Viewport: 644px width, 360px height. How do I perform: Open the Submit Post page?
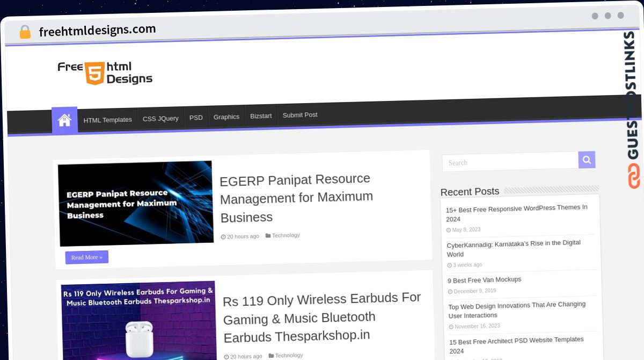pos(300,114)
